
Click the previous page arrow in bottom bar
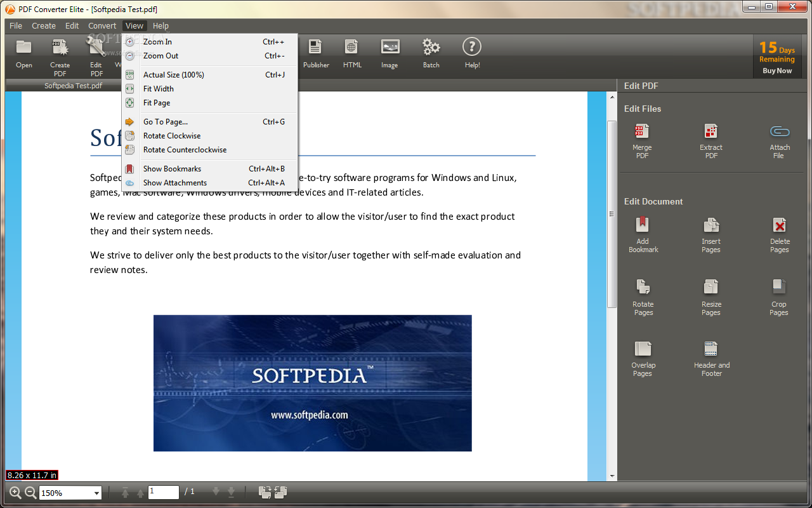[140, 492]
